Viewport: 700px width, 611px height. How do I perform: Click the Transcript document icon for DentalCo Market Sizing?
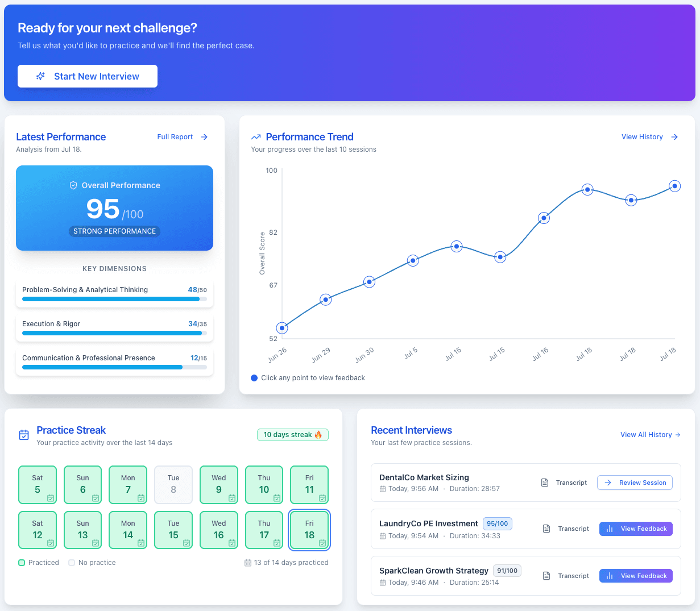coord(544,482)
